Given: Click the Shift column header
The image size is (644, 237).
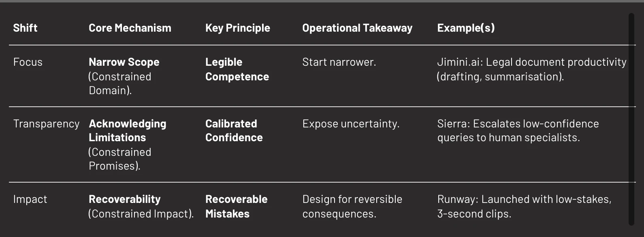Looking at the screenshot, I should [25, 28].
